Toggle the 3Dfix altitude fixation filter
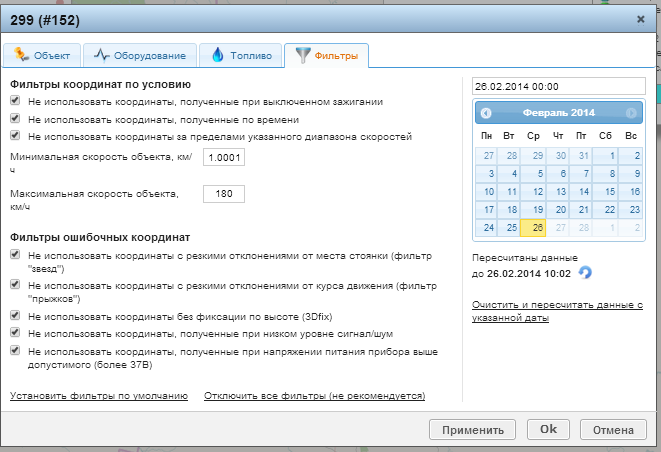661x452 pixels. click(x=15, y=316)
